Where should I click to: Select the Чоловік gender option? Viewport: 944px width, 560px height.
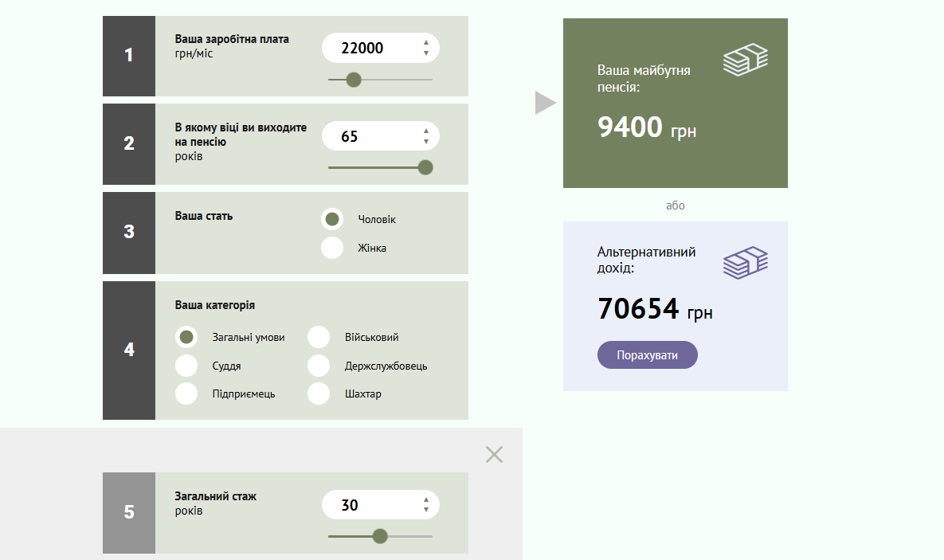tap(332, 219)
